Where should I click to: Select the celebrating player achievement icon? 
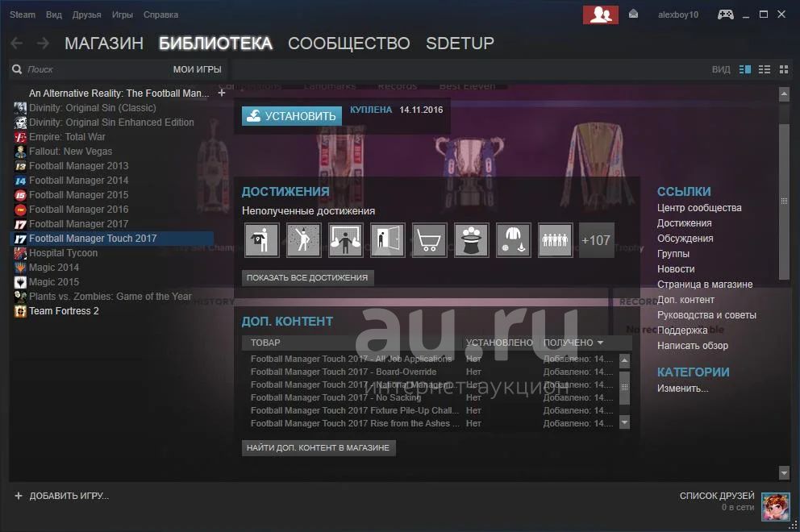point(303,239)
